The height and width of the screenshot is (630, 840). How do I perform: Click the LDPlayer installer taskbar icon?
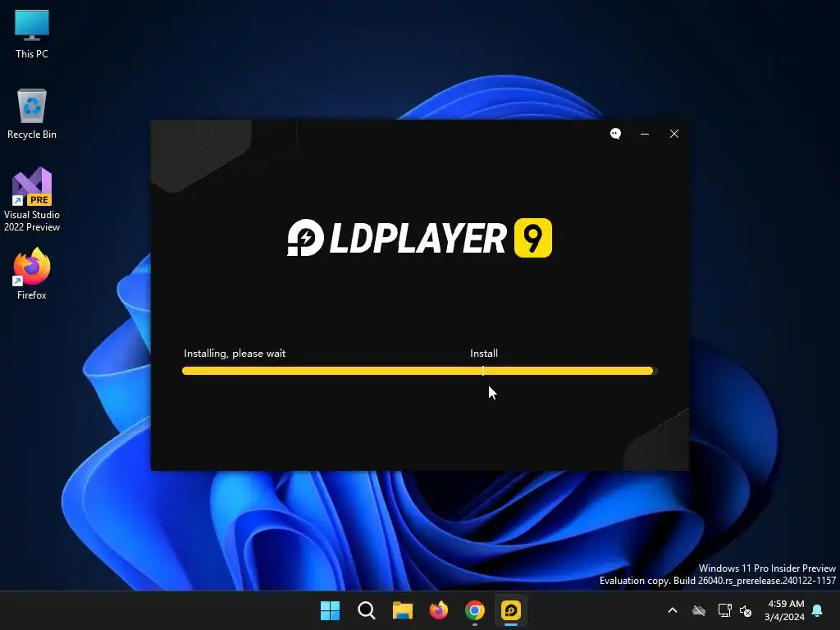[x=511, y=610]
